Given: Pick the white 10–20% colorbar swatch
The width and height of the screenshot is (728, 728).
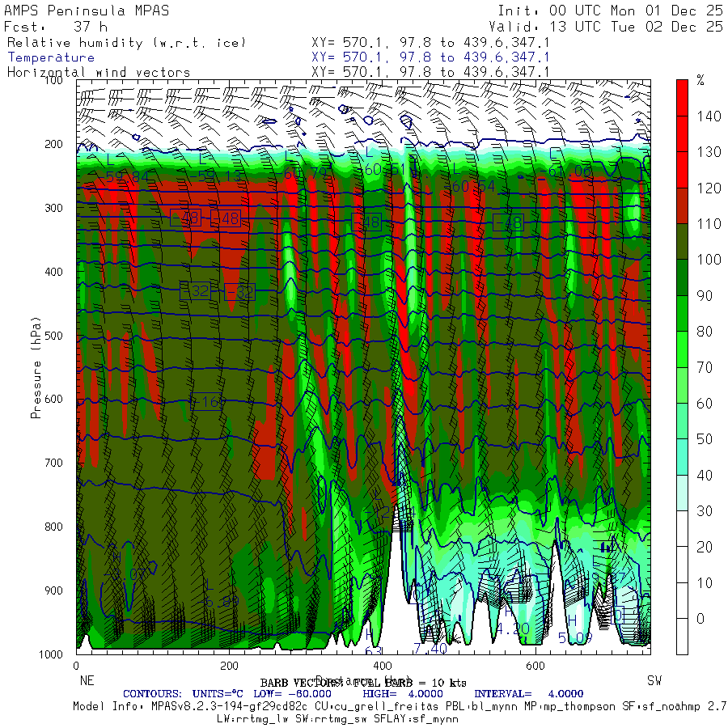Looking at the screenshot, I should tap(682, 565).
